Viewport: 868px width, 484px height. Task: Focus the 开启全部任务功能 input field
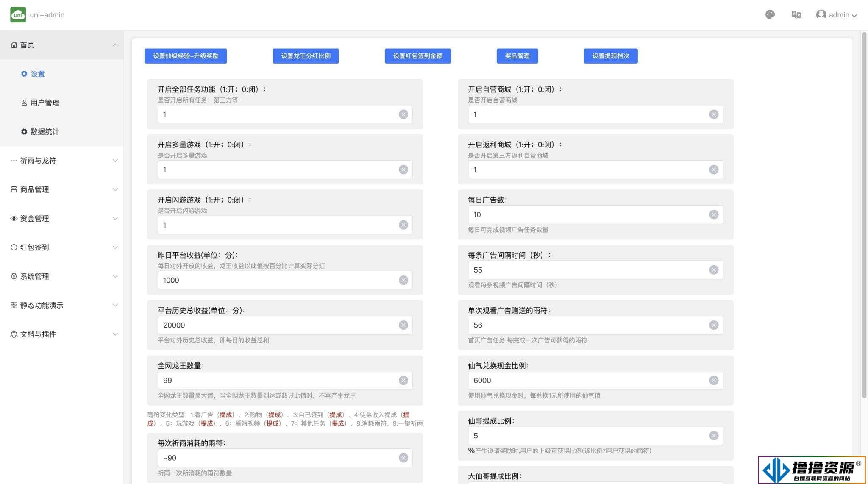(x=285, y=114)
